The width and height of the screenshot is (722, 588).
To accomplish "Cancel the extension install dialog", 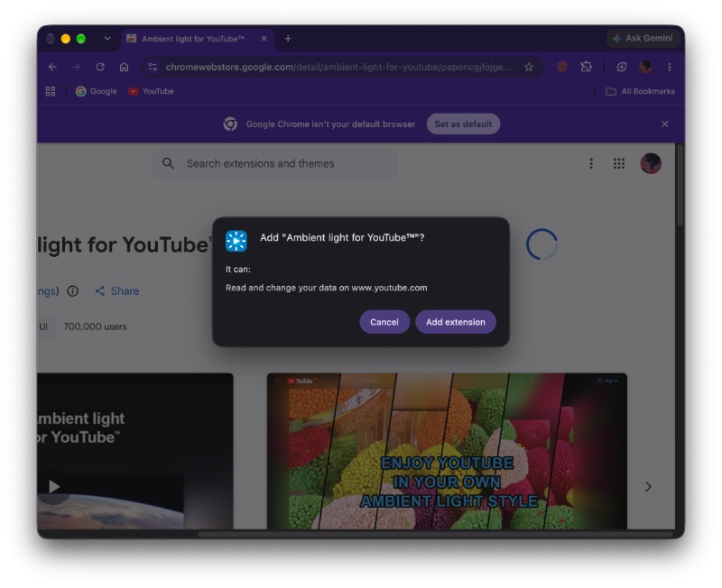I will click(384, 322).
